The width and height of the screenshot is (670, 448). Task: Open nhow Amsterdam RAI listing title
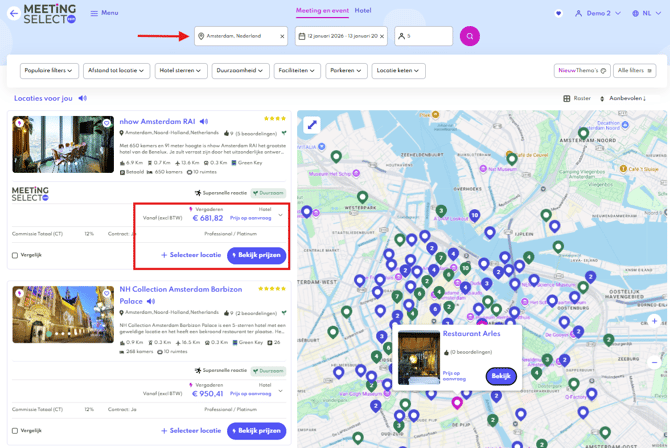[x=157, y=121]
